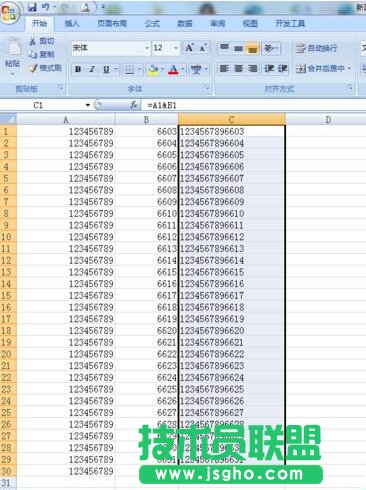Select column B header
The width and height of the screenshot is (366, 490).
[x=146, y=119]
